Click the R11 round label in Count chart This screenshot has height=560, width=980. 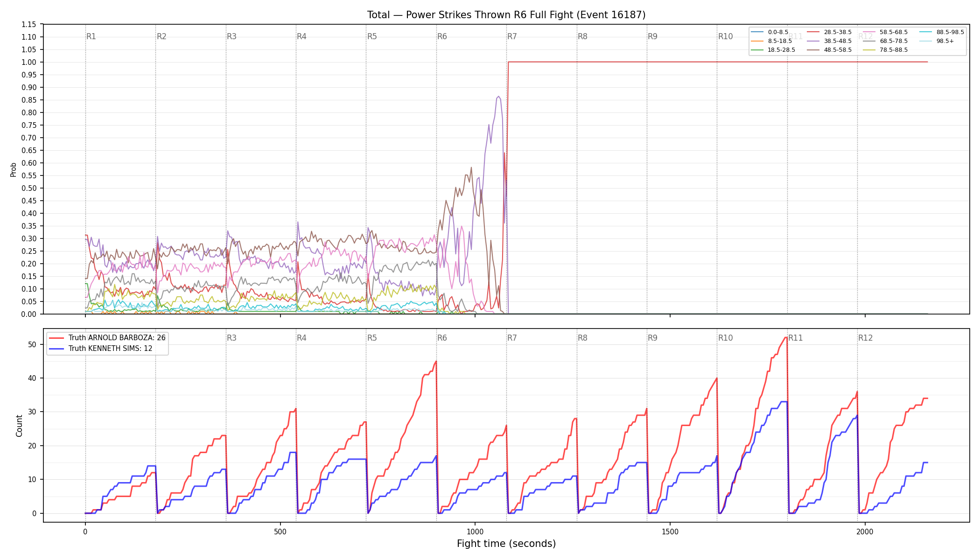click(x=795, y=338)
